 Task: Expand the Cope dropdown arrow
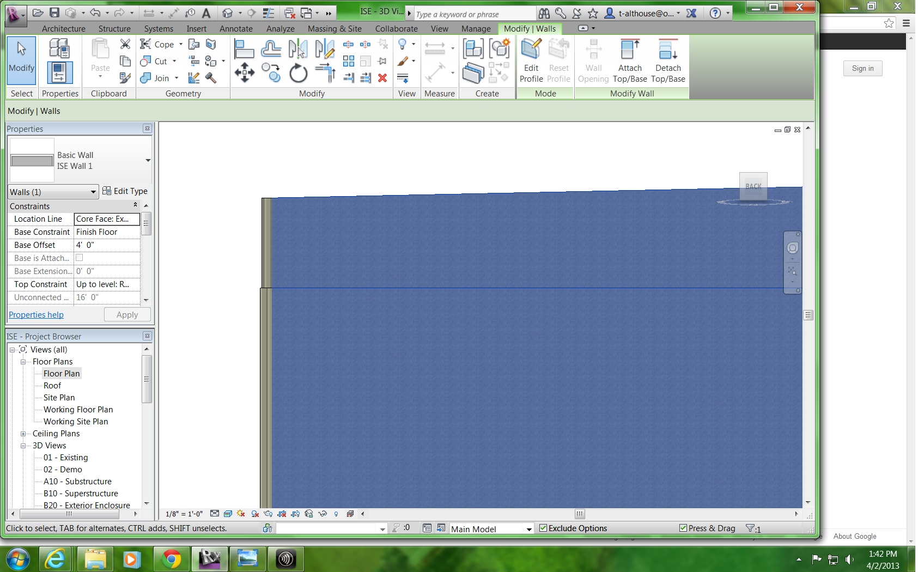tap(181, 44)
